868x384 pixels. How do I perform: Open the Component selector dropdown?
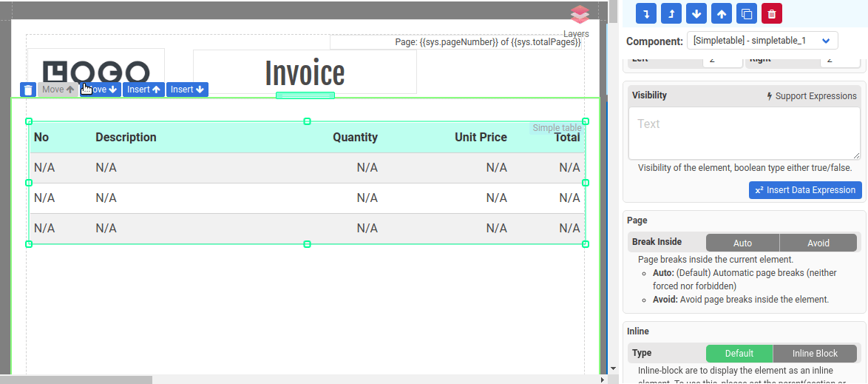762,40
